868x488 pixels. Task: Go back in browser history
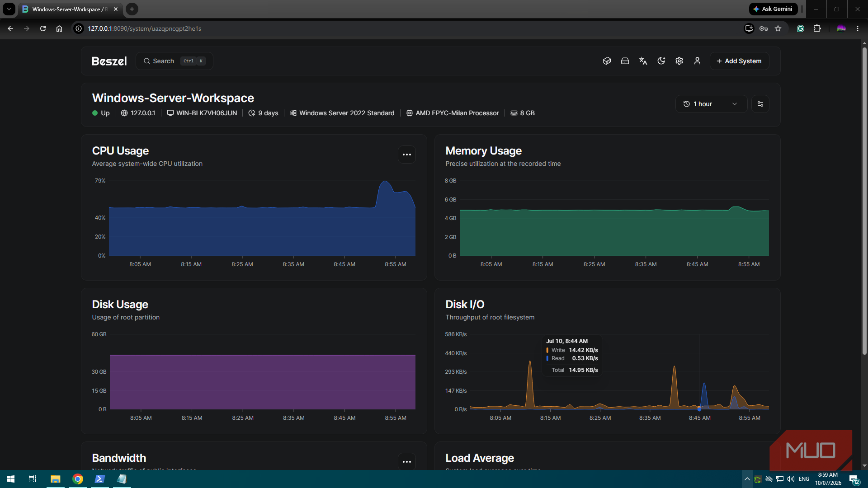pyautogui.click(x=10, y=28)
